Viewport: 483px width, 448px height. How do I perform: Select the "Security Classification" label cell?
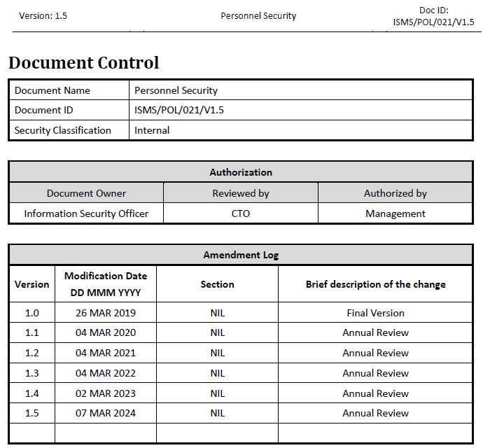click(x=63, y=130)
